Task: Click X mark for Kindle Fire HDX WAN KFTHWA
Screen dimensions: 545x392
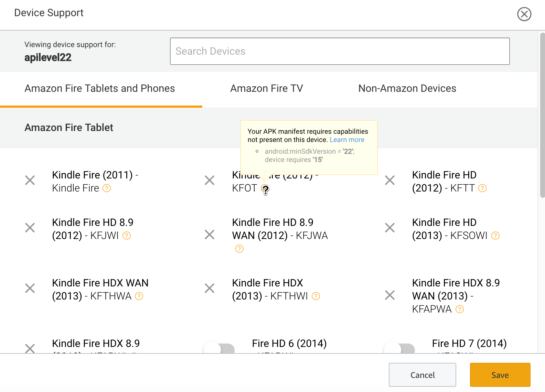Action: click(x=30, y=288)
